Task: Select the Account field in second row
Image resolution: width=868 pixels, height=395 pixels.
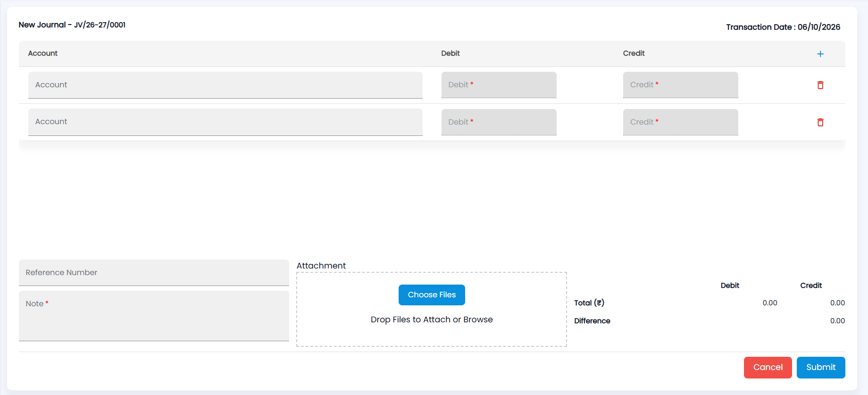Action: pos(225,122)
